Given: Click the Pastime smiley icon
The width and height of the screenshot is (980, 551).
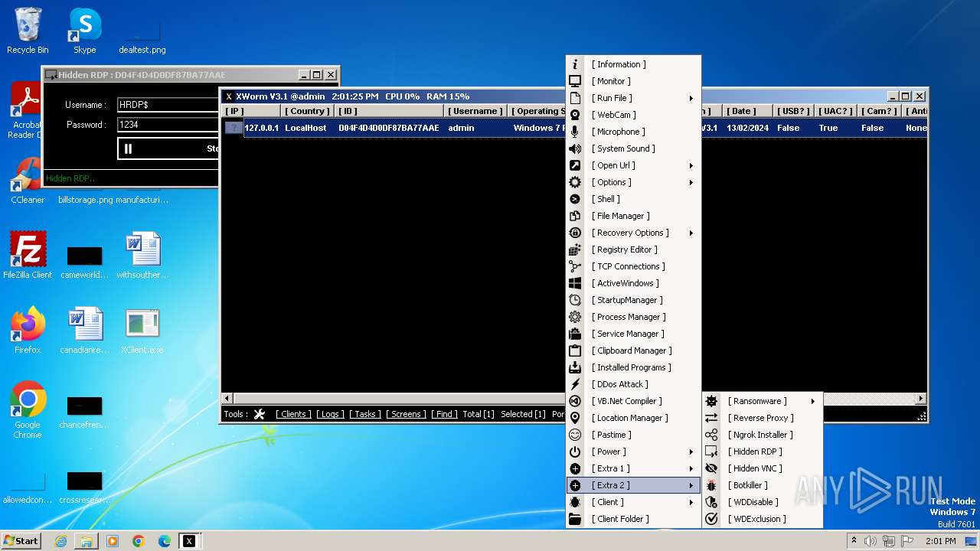Looking at the screenshot, I should 575,435.
